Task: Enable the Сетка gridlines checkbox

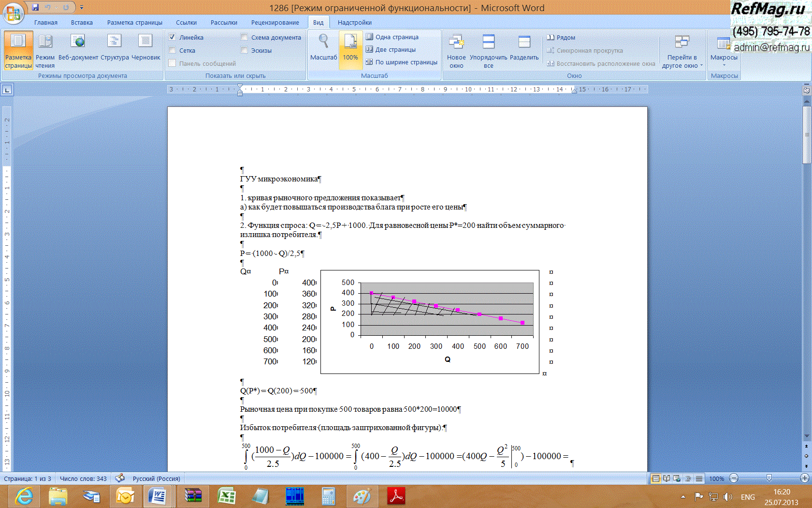Action: click(x=173, y=50)
